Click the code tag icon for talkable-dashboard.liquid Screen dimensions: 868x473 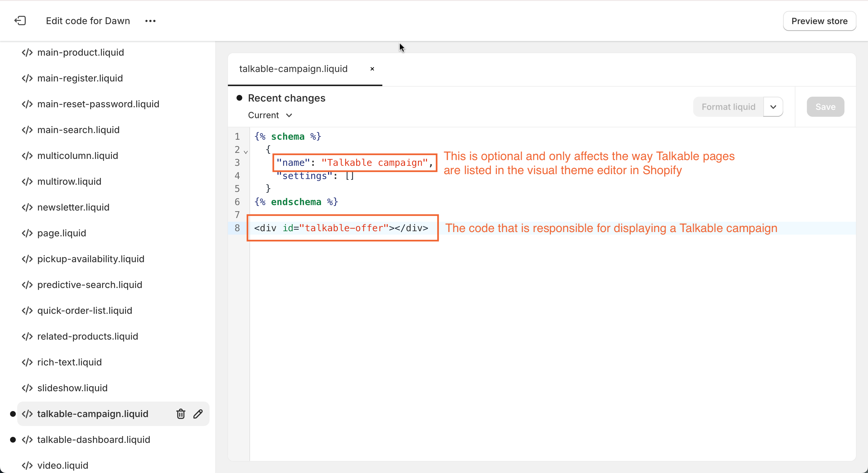coord(27,440)
